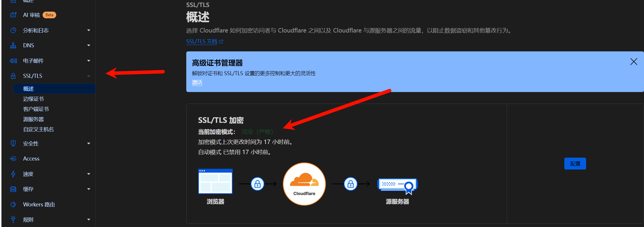This screenshot has width=644, height=227.
Task: Click the 激活 link in the banner
Action: pyautogui.click(x=197, y=82)
